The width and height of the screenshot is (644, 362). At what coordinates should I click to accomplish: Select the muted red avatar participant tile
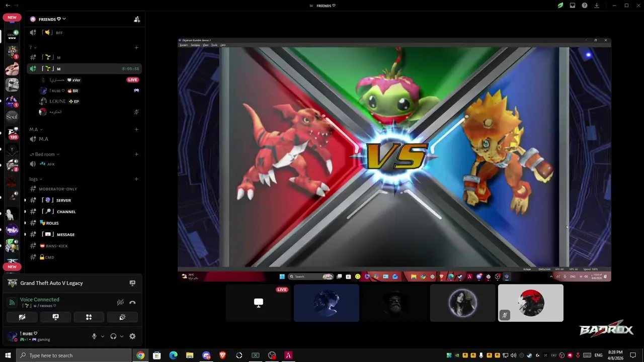click(531, 303)
